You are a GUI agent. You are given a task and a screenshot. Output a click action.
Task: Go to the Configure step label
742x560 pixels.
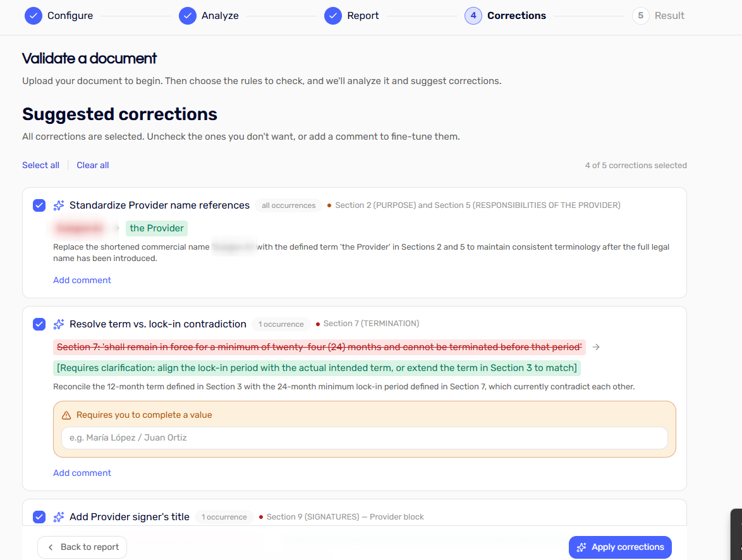pyautogui.click(x=70, y=16)
